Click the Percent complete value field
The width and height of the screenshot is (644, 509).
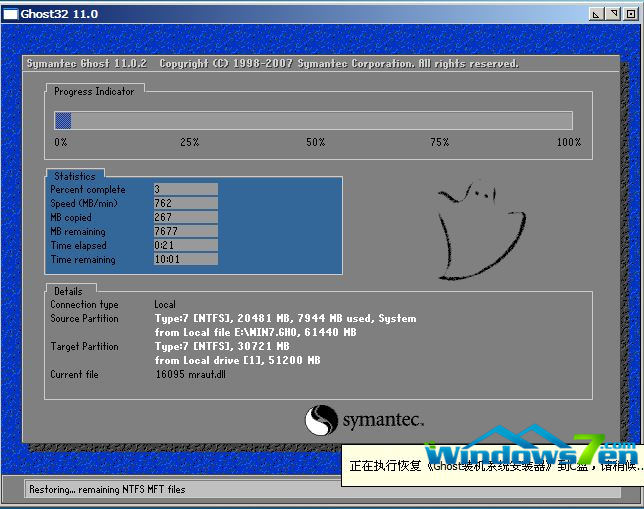185,189
